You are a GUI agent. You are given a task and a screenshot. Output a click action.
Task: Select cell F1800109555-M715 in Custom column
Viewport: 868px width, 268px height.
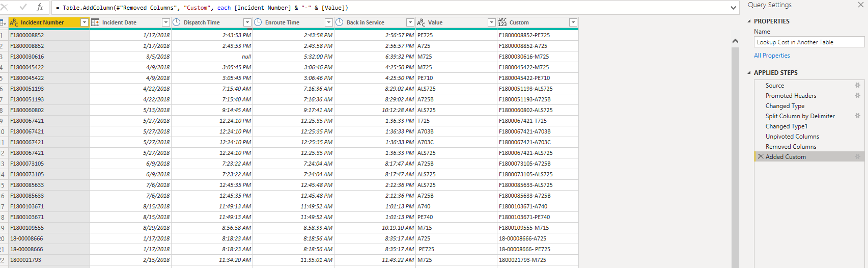pos(538,228)
